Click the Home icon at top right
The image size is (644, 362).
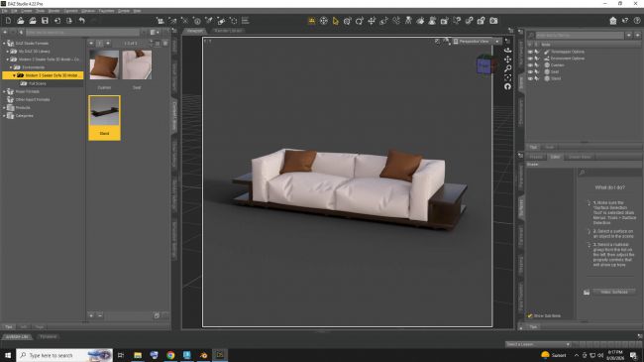point(612,21)
